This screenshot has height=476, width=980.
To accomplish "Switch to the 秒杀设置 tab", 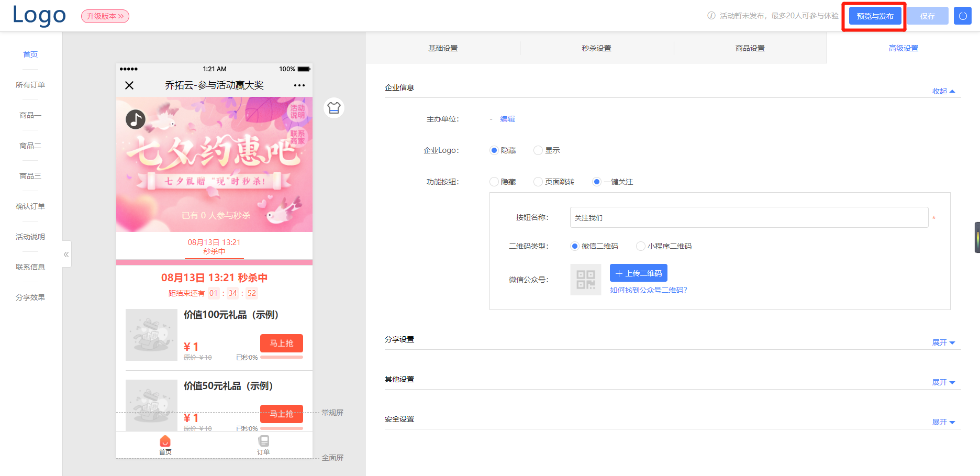I will (x=596, y=48).
